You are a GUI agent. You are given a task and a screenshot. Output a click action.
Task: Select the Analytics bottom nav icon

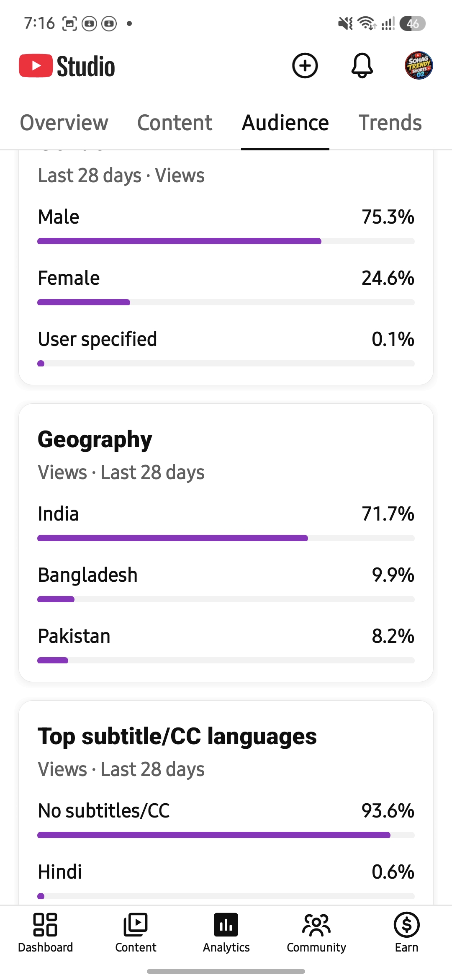click(x=226, y=933)
